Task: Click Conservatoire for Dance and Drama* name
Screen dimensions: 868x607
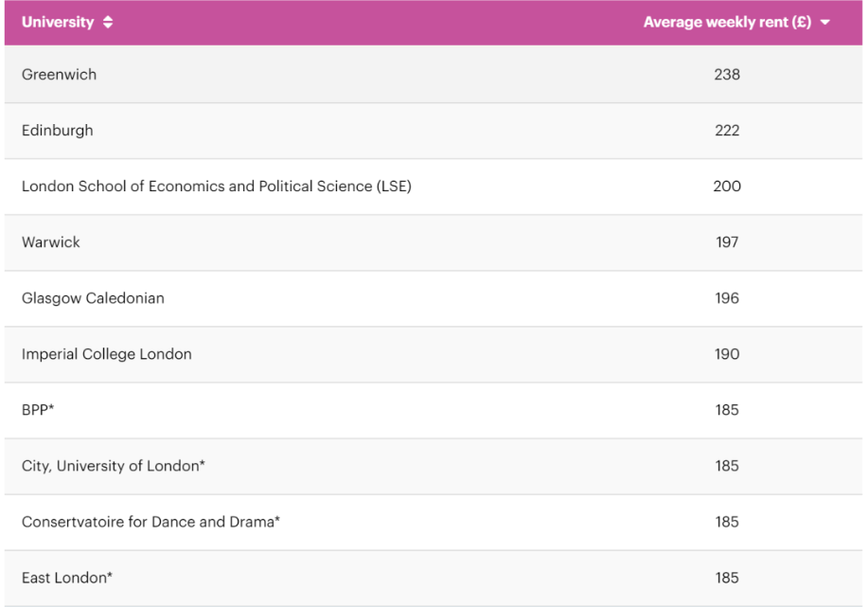Action: (151, 522)
